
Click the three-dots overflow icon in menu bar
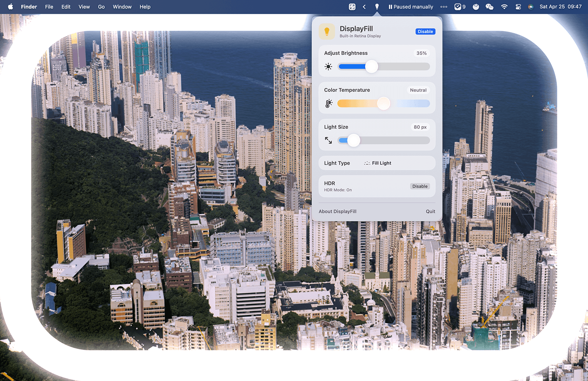(444, 7)
